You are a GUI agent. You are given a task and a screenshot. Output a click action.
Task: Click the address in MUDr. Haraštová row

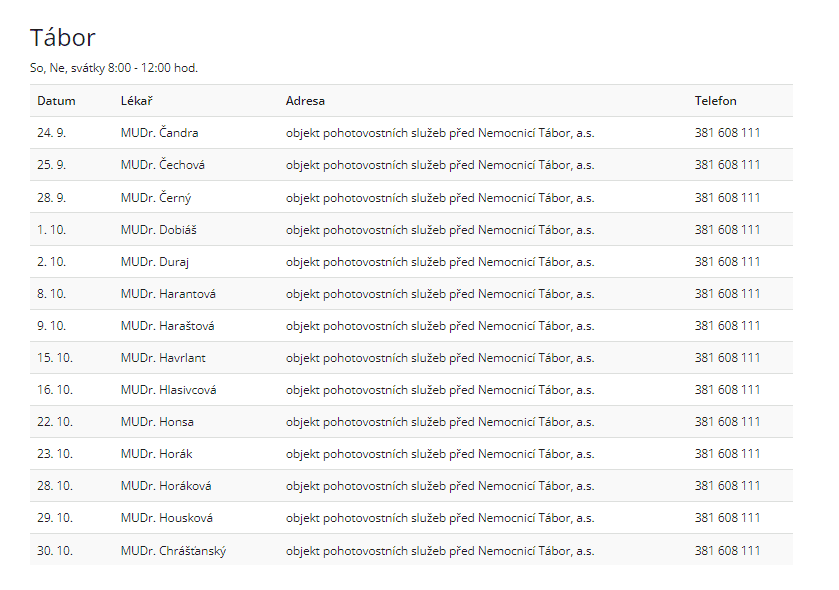click(439, 326)
